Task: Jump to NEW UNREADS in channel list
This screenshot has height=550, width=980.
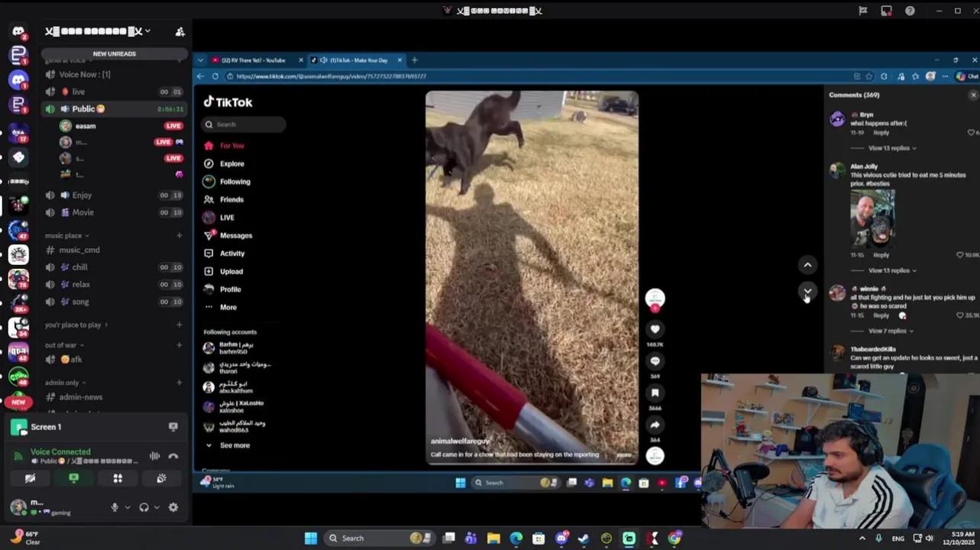Action: point(115,54)
